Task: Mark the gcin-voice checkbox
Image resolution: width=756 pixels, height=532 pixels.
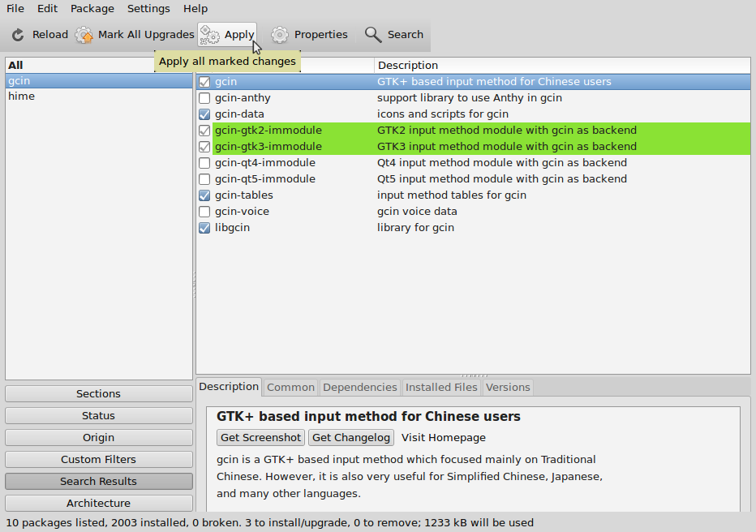Action: 204,212
